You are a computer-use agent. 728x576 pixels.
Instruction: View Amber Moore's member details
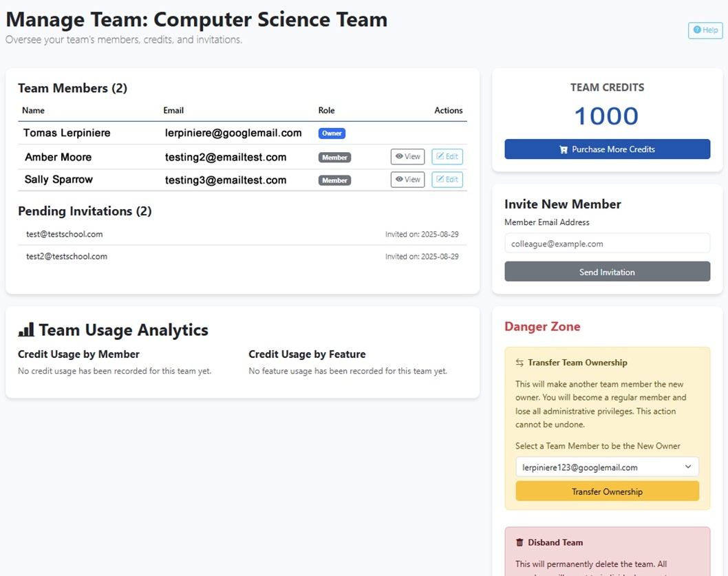(407, 157)
